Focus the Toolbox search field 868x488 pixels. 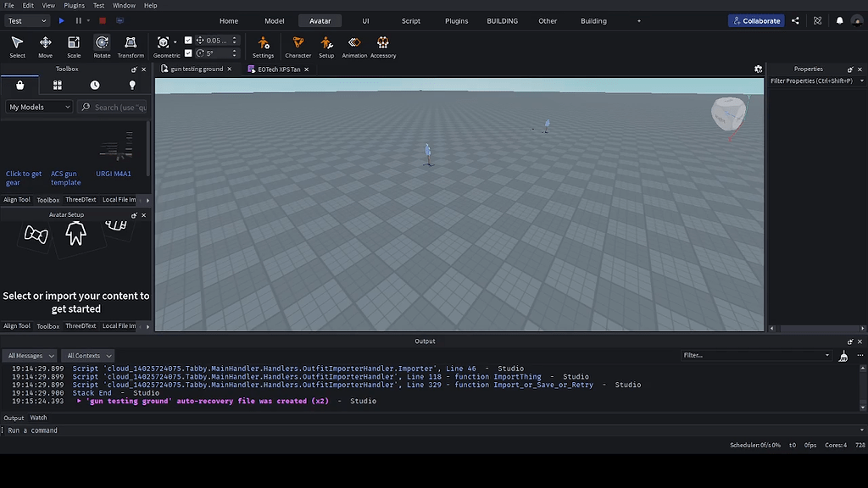click(113, 107)
